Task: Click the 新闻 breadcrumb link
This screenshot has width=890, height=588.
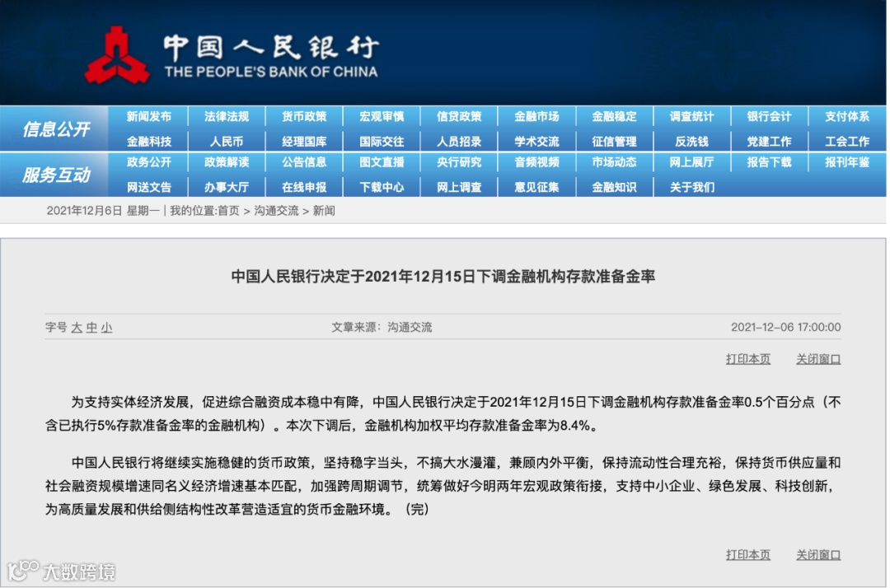Action: click(x=324, y=211)
